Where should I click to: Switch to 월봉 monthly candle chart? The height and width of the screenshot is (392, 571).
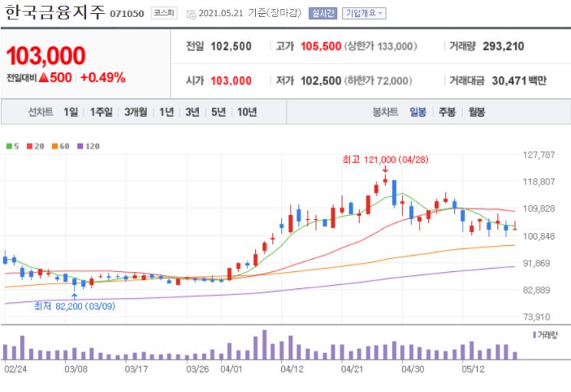(476, 112)
